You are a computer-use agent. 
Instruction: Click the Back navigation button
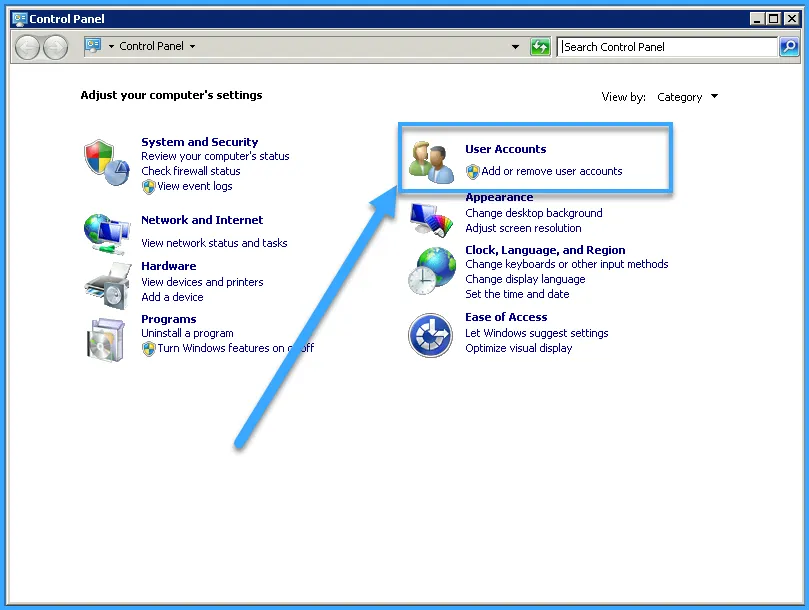click(x=28, y=47)
